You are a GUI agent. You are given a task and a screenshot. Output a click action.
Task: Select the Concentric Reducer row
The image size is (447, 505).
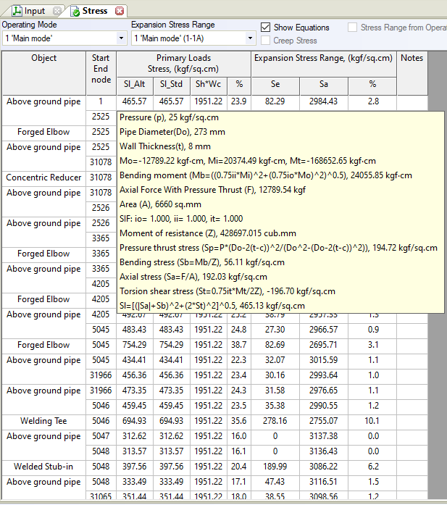tap(44, 178)
